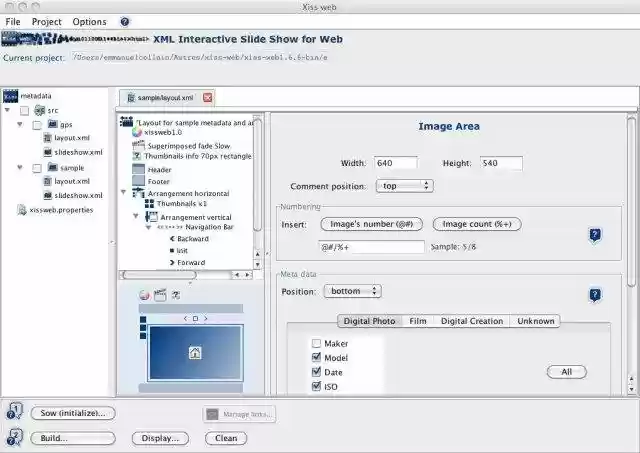Click Image count (%+) button
The image size is (640, 453).
[x=477, y=224]
